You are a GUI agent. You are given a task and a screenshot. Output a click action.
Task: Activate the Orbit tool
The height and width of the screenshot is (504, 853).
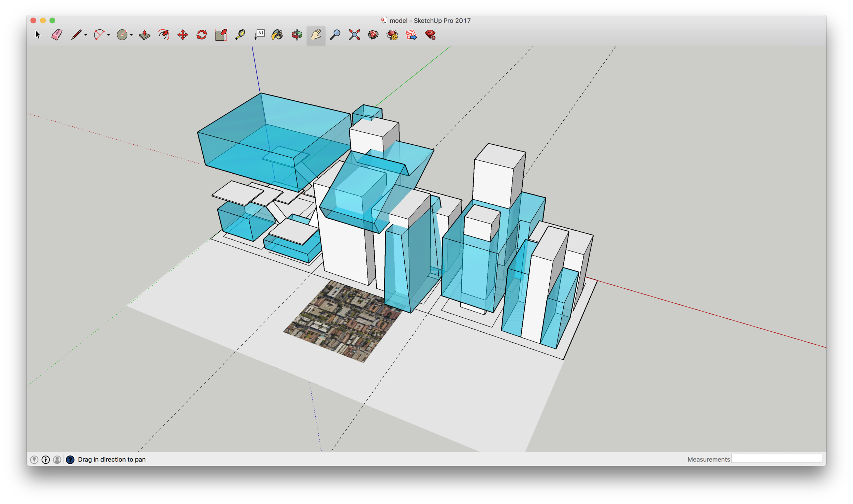click(297, 35)
